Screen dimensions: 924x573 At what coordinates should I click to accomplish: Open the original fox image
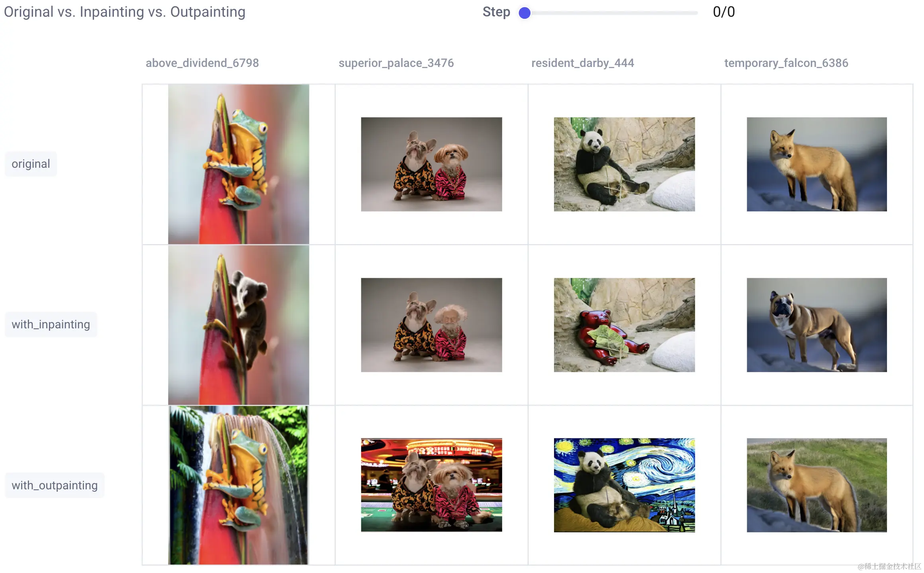tap(817, 164)
